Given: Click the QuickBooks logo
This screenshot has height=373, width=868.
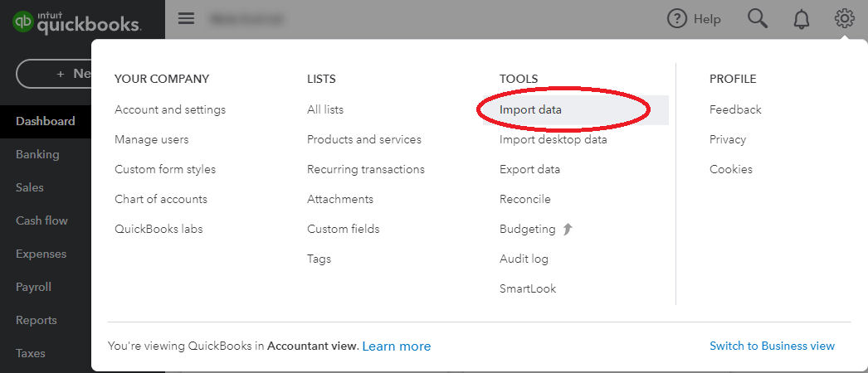Looking at the screenshot, I should (x=77, y=22).
